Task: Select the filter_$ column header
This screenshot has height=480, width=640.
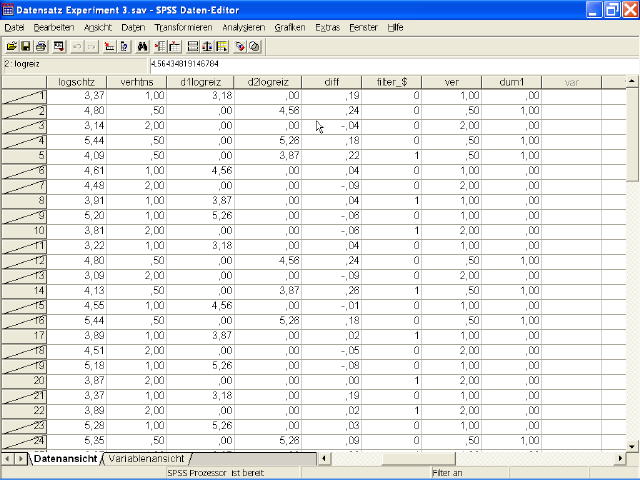Action: 391,81
